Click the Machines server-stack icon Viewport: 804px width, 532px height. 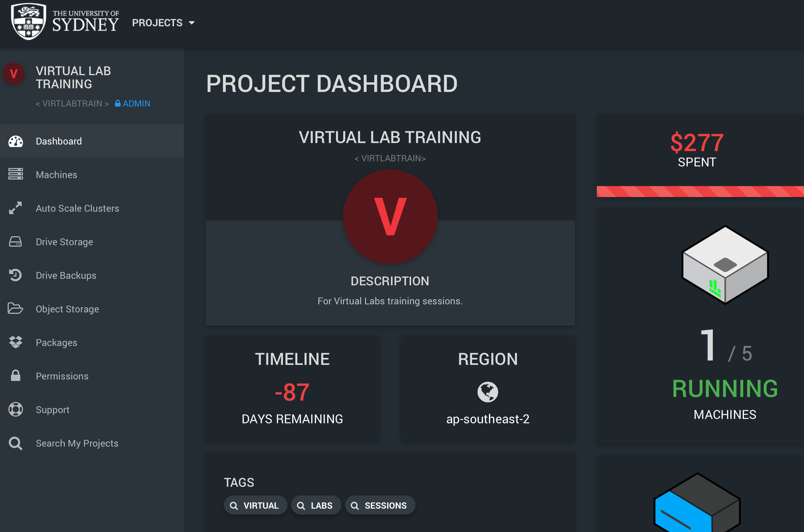[16, 174]
